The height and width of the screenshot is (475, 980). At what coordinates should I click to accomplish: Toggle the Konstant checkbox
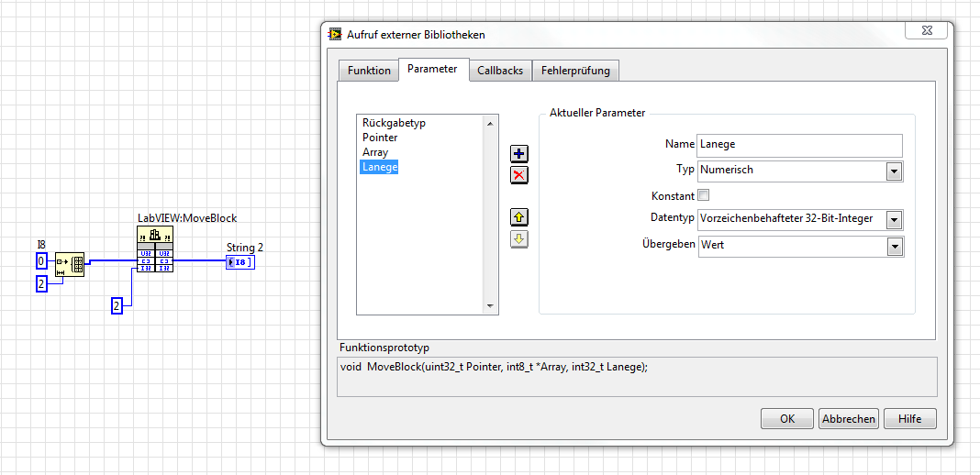[x=703, y=195]
